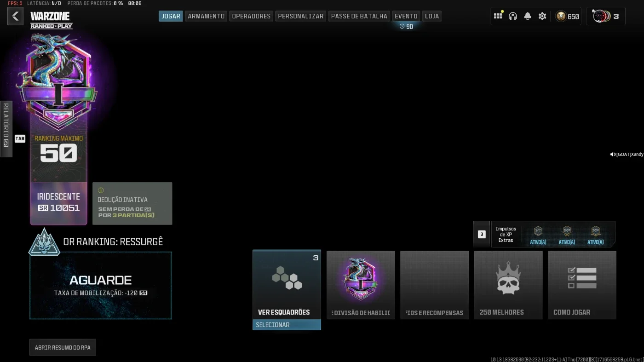Open the DIVISÃO DE HABILIDADE tile
The width and height of the screenshot is (644, 362).
(361, 285)
